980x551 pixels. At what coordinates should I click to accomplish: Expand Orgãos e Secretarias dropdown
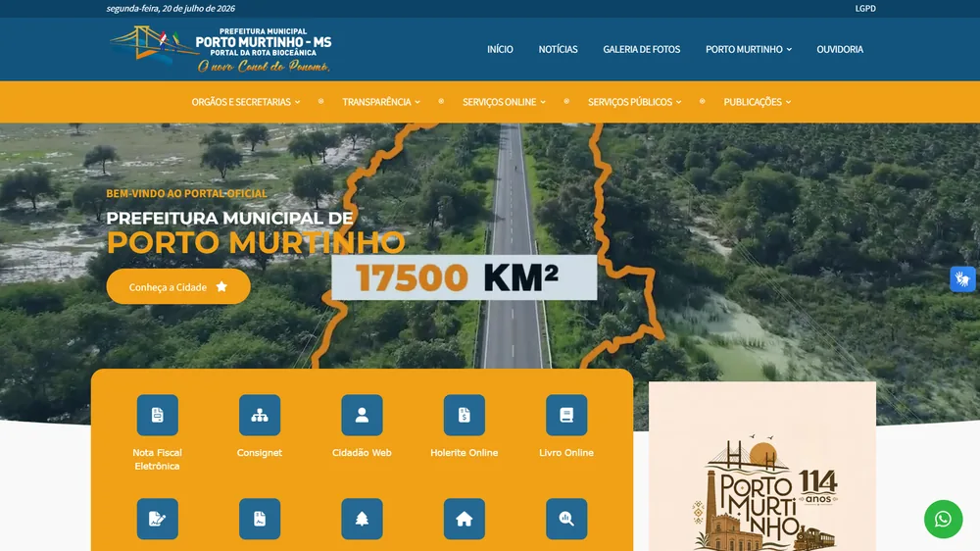(x=246, y=101)
